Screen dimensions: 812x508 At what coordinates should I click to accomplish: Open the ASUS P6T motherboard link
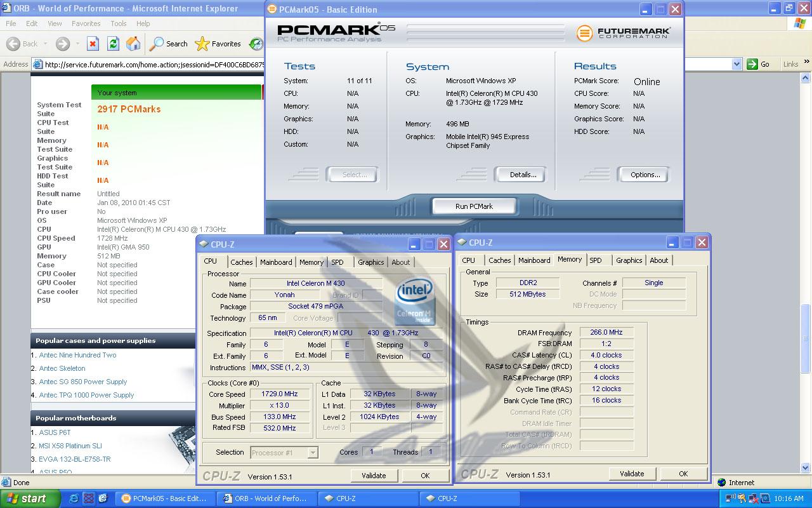pyautogui.click(x=55, y=432)
